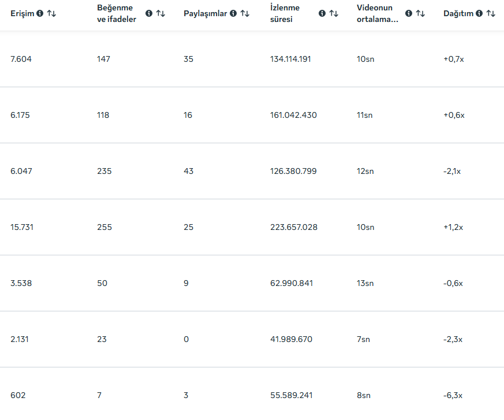This screenshot has width=504, height=420.
Task: Select the row with 15.731 reach
Action: tap(252, 227)
